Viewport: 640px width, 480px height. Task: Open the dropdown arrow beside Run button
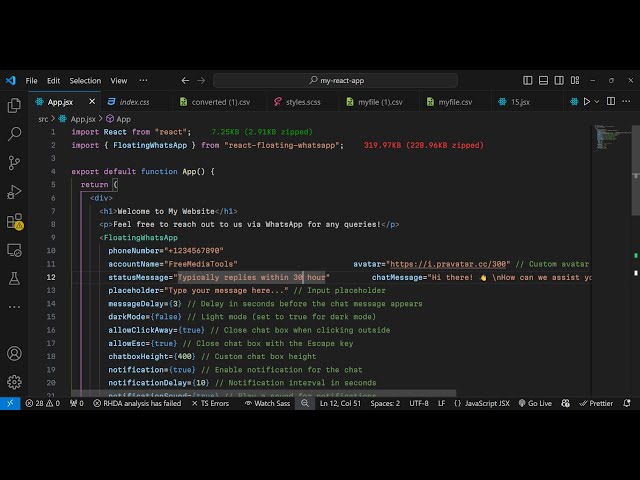[x=599, y=101]
